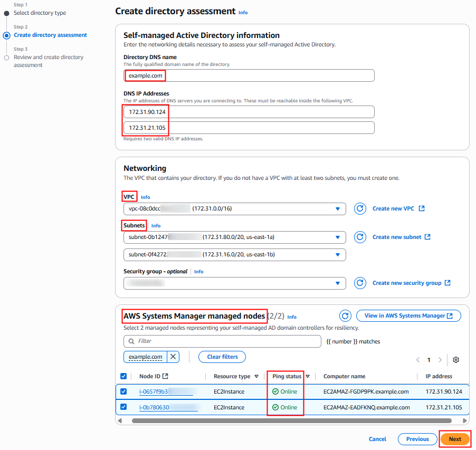Click the 172.31.90.124 table cell
The height and width of the screenshot is (450, 476).
coord(443,391)
